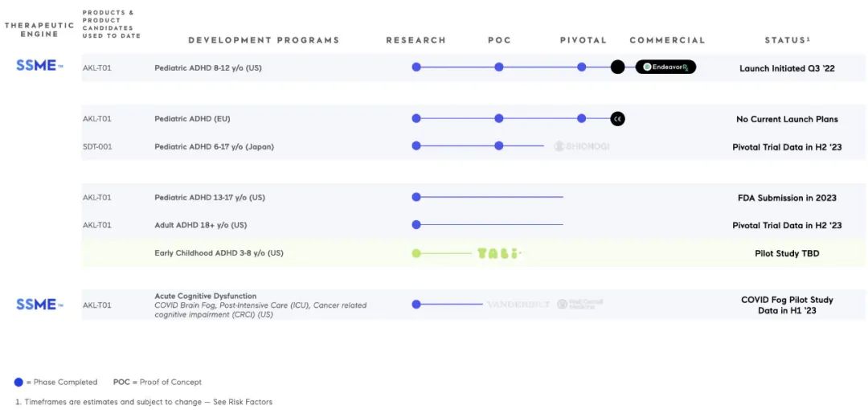
Task: Click the blue legend dot for Phase Completed
Action: pos(18,383)
